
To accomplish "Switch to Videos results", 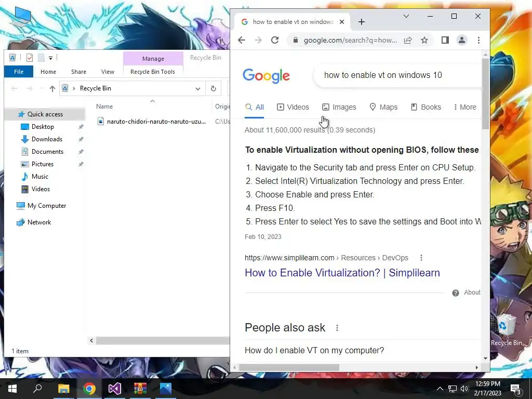I will (293, 107).
